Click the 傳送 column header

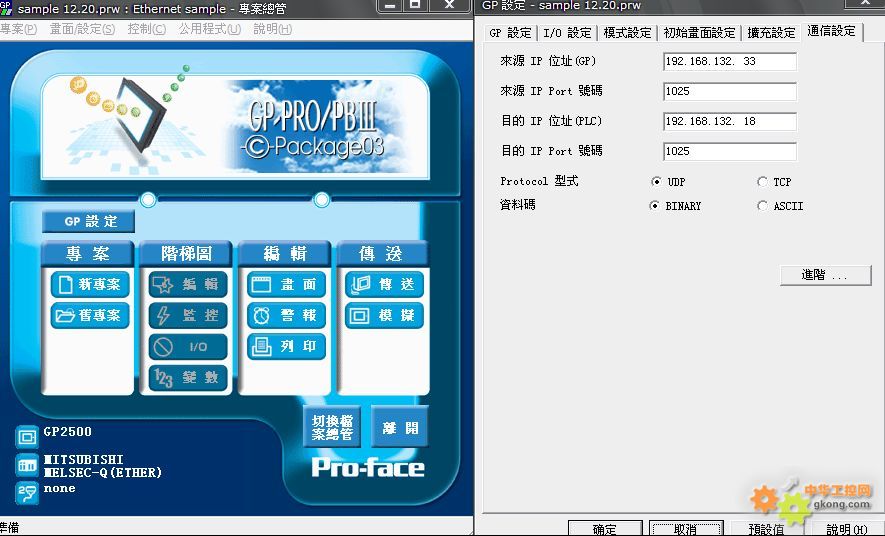click(x=382, y=254)
